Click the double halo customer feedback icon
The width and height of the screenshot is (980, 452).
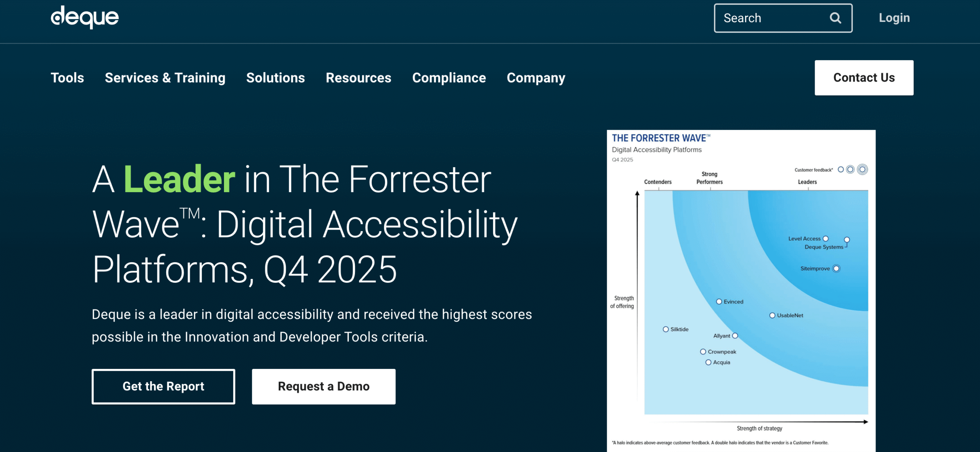862,170
